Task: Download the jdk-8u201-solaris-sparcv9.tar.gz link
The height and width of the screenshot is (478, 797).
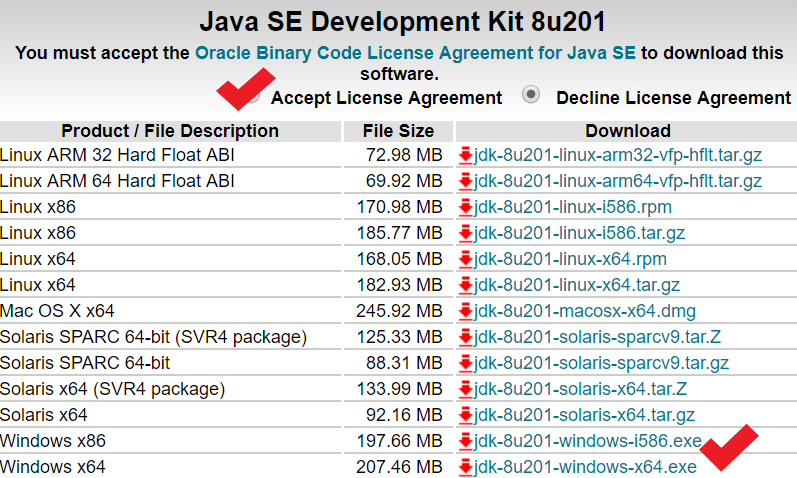Action: [x=601, y=363]
